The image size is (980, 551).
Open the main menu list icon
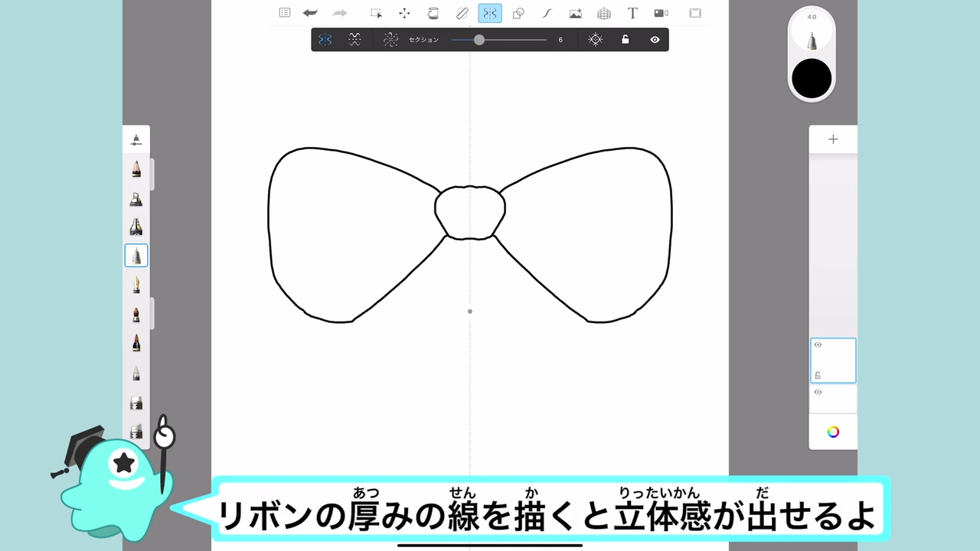(x=285, y=13)
